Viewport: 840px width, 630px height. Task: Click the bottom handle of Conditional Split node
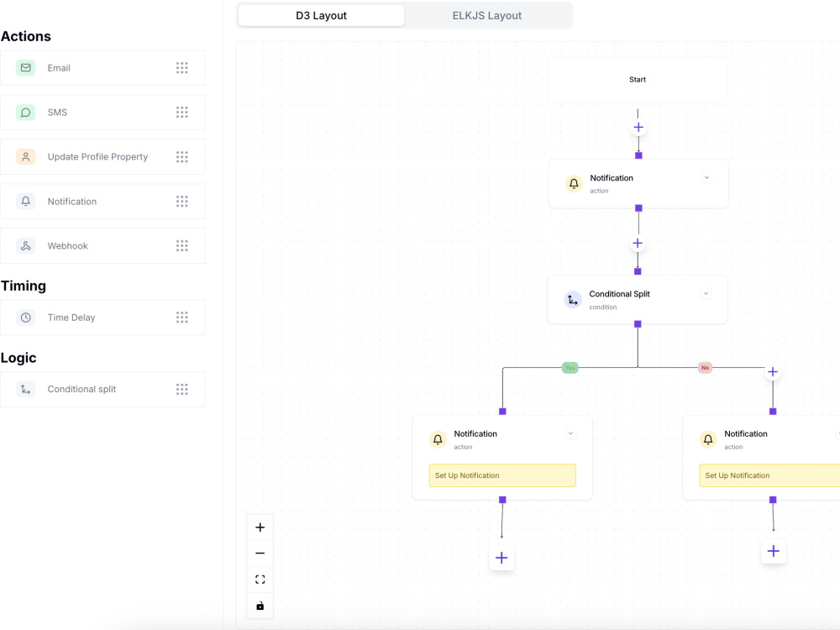coord(638,324)
